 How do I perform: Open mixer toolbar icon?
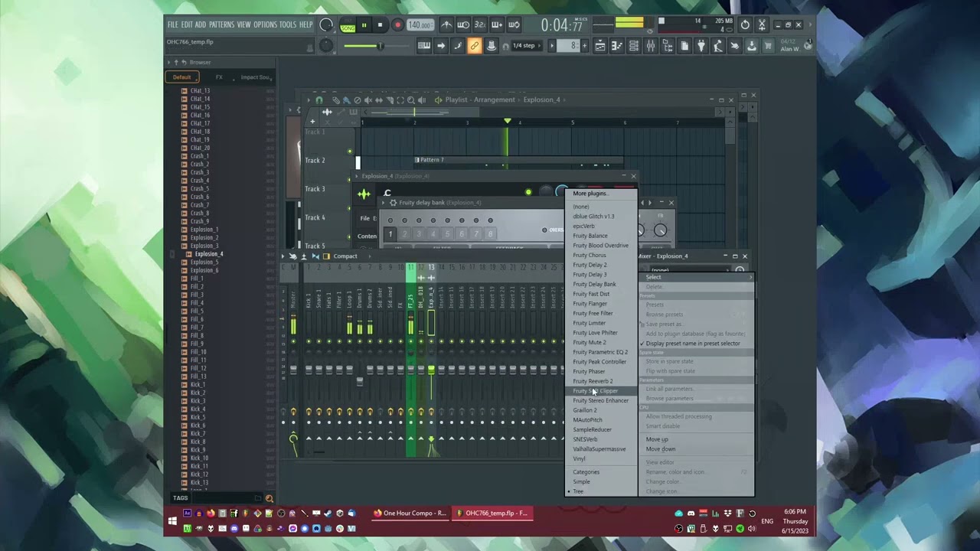pos(650,46)
